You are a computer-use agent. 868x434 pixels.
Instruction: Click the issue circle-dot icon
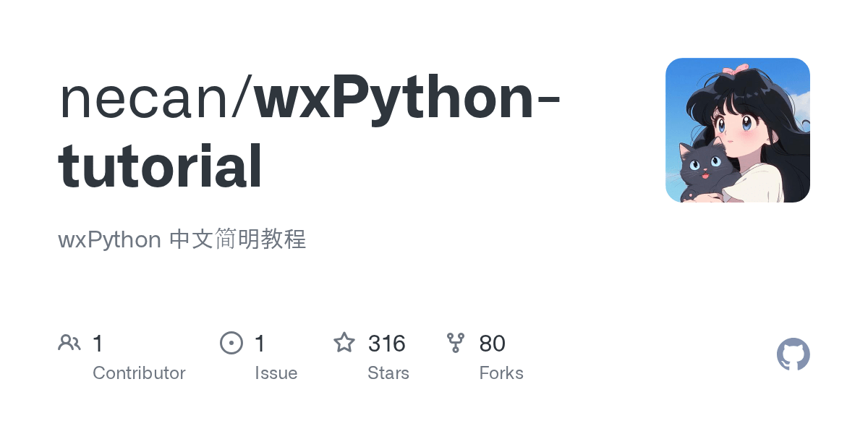click(231, 343)
